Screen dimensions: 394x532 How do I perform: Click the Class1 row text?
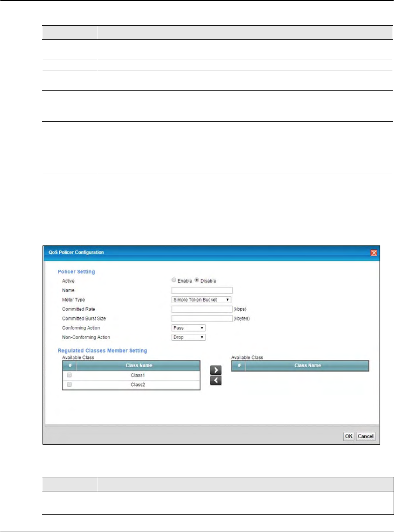[x=138, y=375]
